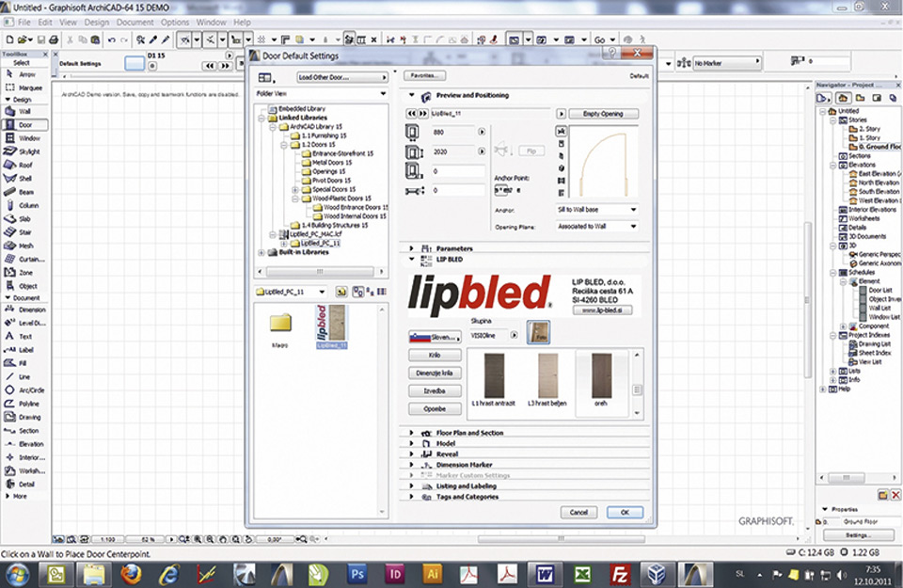Open the Opening Plane dropdown
The height and width of the screenshot is (588, 903).
596,227
